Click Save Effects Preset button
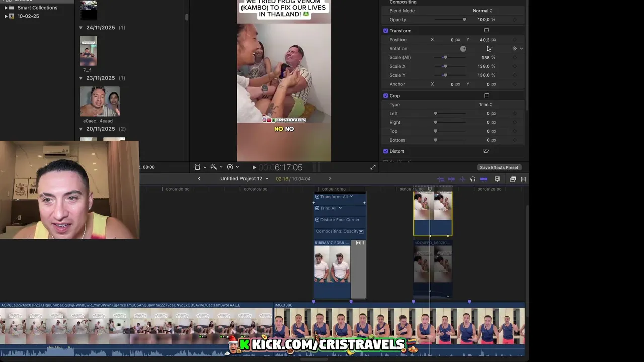This screenshot has width=644, height=362. tap(499, 168)
